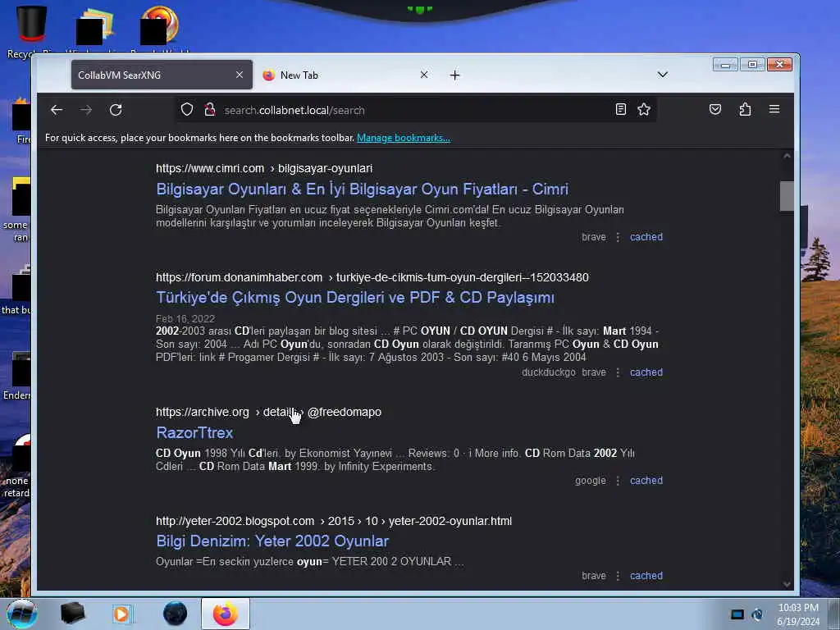Open the options dots on the donanimhaber result
Image resolution: width=840 pixels, height=630 pixels.
point(618,372)
